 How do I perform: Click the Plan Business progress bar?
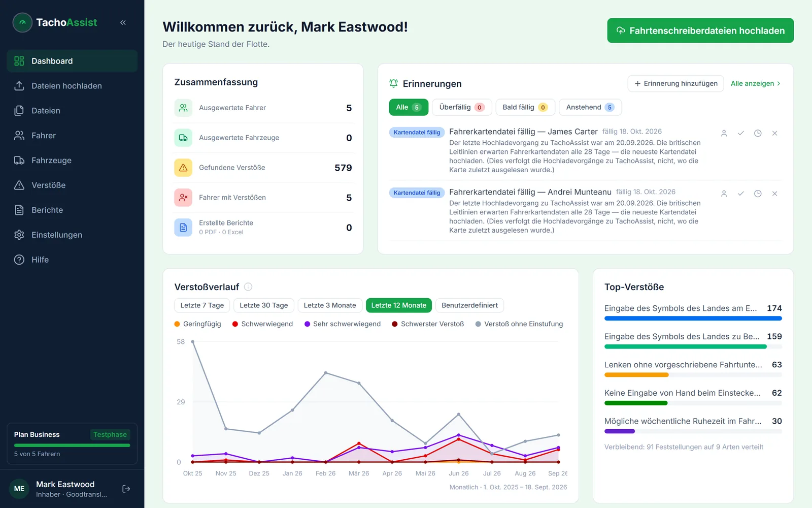coord(72,446)
